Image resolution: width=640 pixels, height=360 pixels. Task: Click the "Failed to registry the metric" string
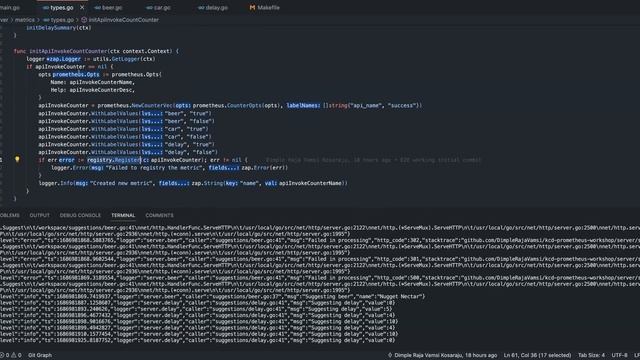[x=155, y=168]
